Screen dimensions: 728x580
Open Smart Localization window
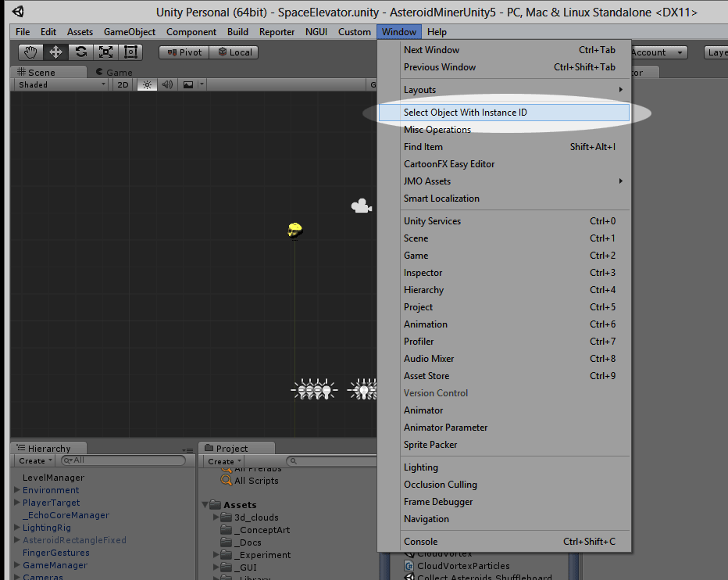(x=505, y=199)
